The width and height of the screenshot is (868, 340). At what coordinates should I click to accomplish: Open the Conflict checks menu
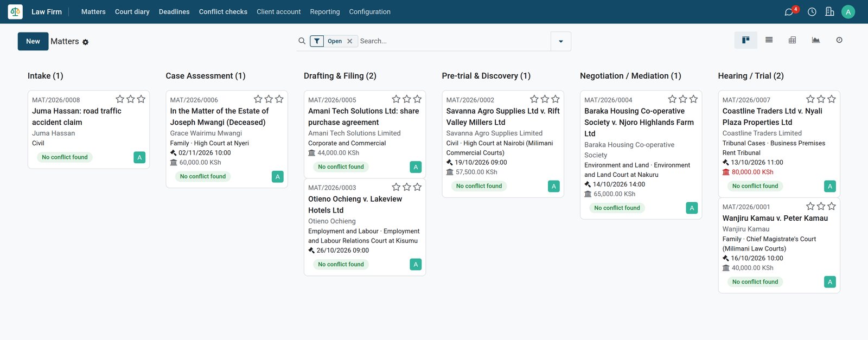tap(223, 11)
